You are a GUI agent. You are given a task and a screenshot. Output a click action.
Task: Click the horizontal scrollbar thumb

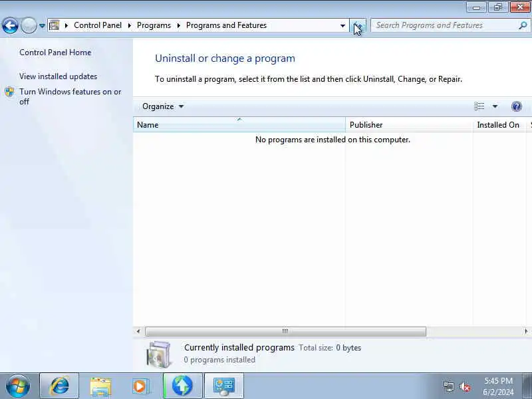[x=285, y=331]
